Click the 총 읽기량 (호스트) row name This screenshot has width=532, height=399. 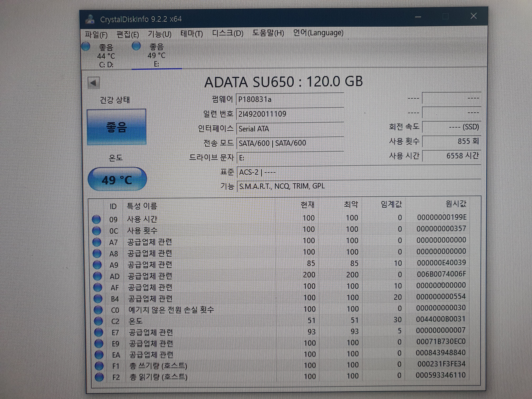[x=158, y=377]
